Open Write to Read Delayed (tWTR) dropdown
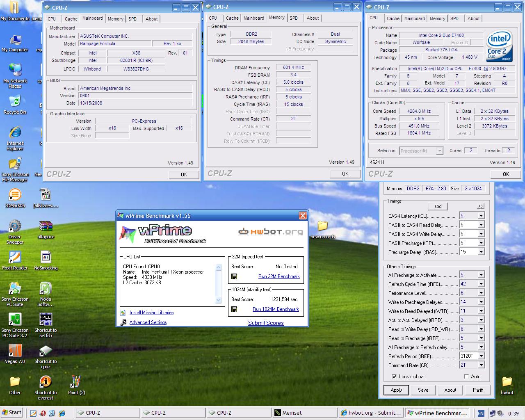 click(481, 311)
